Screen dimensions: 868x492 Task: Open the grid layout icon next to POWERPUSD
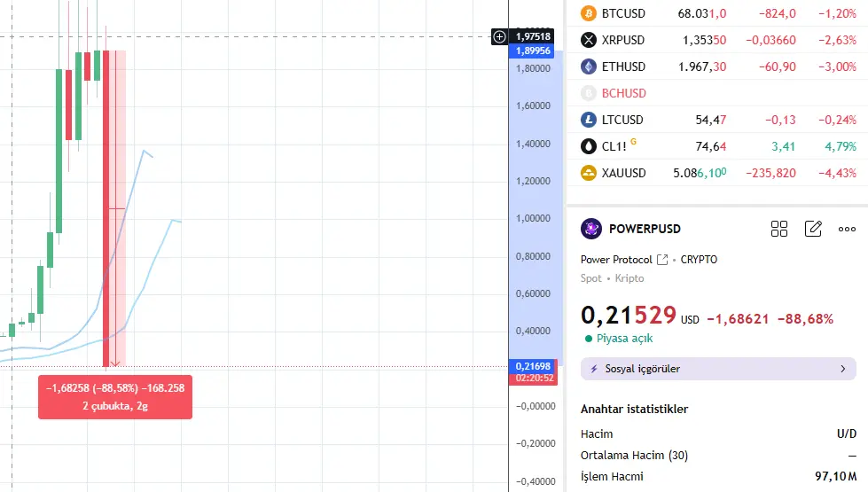click(x=778, y=229)
